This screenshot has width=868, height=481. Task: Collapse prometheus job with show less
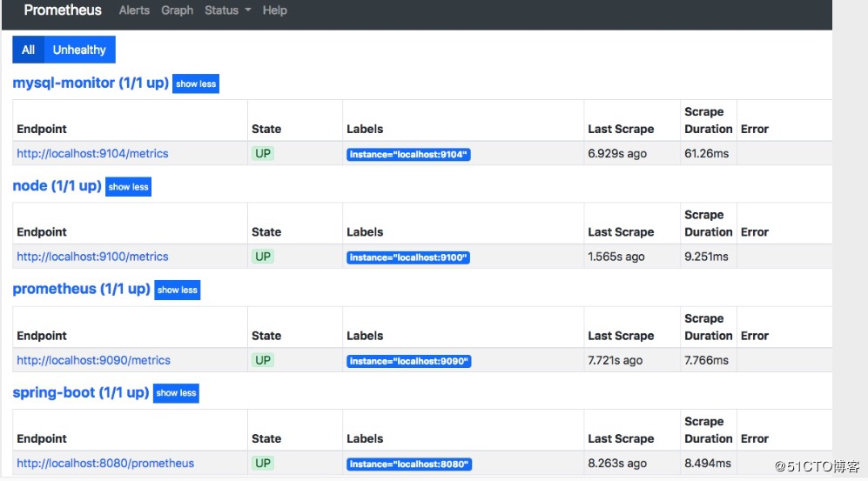(x=178, y=291)
